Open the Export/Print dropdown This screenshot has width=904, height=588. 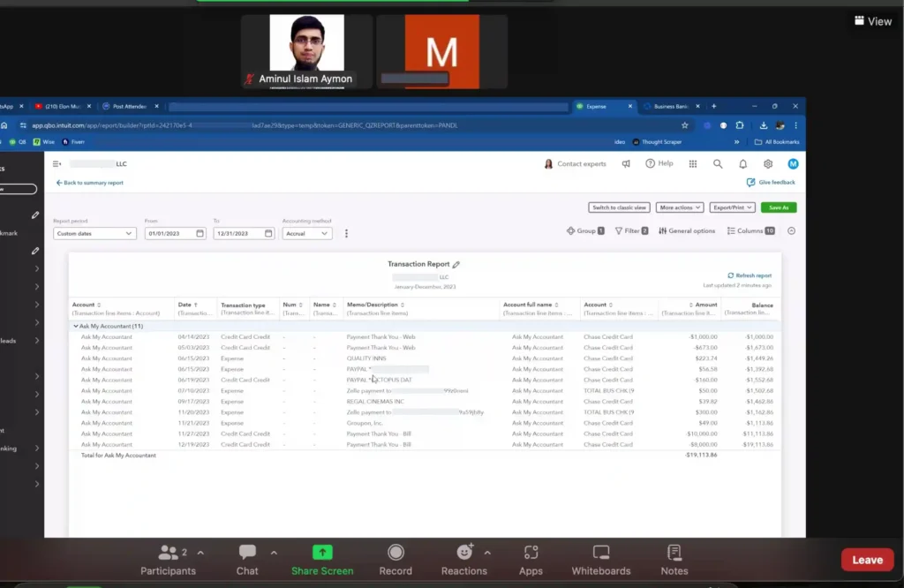point(732,207)
